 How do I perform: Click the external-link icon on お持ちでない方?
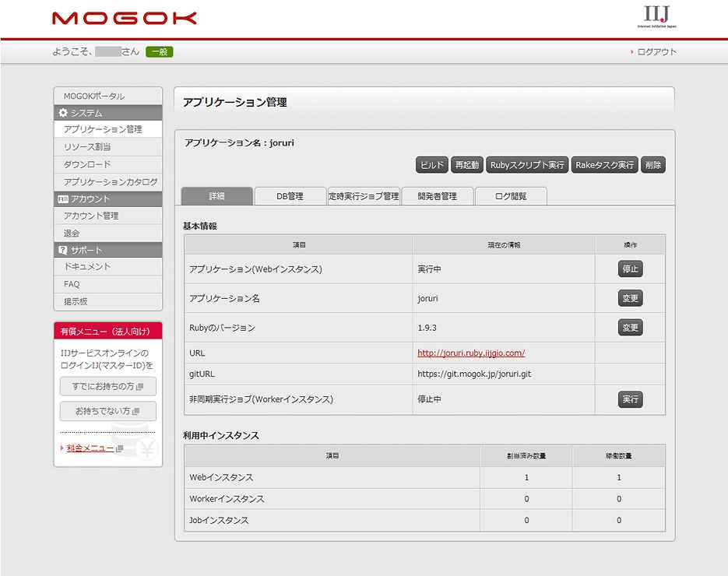135,411
